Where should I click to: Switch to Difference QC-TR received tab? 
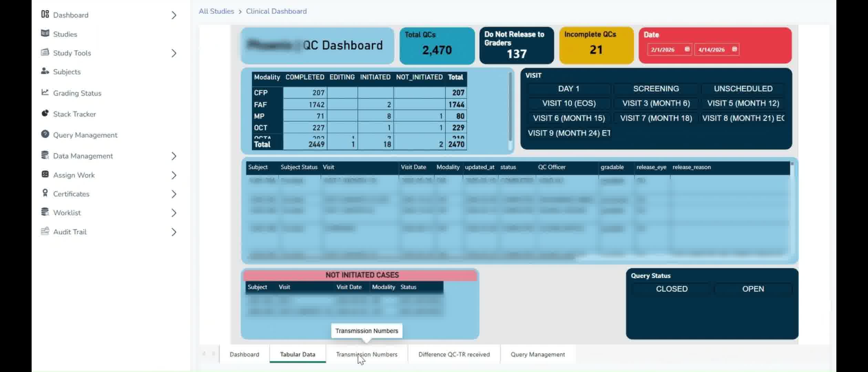coord(454,354)
